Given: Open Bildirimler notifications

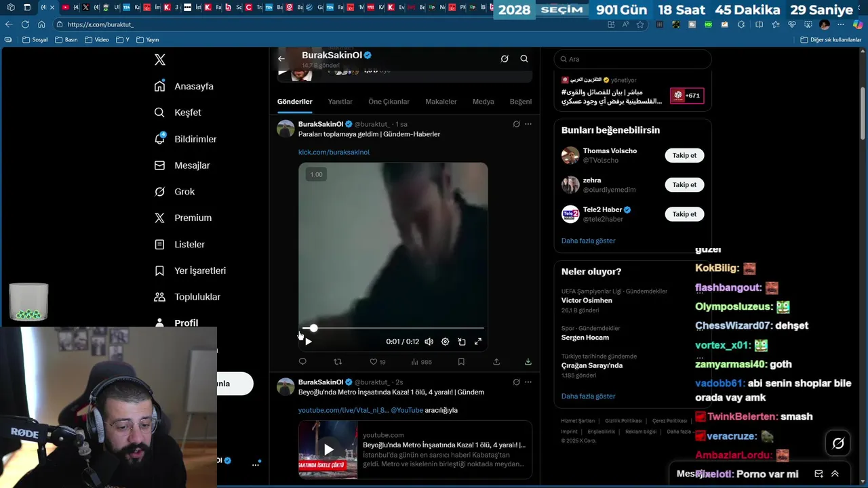Looking at the screenshot, I should coord(185,139).
